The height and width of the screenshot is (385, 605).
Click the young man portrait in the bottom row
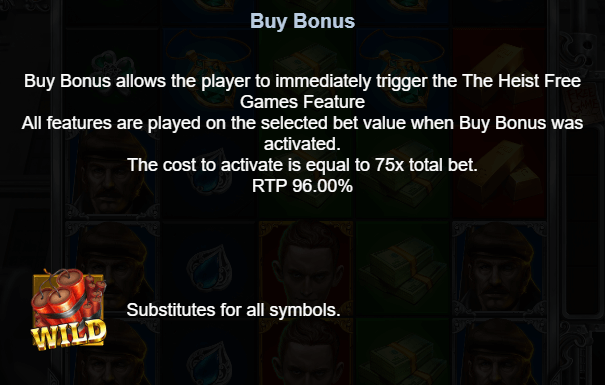coord(306,352)
